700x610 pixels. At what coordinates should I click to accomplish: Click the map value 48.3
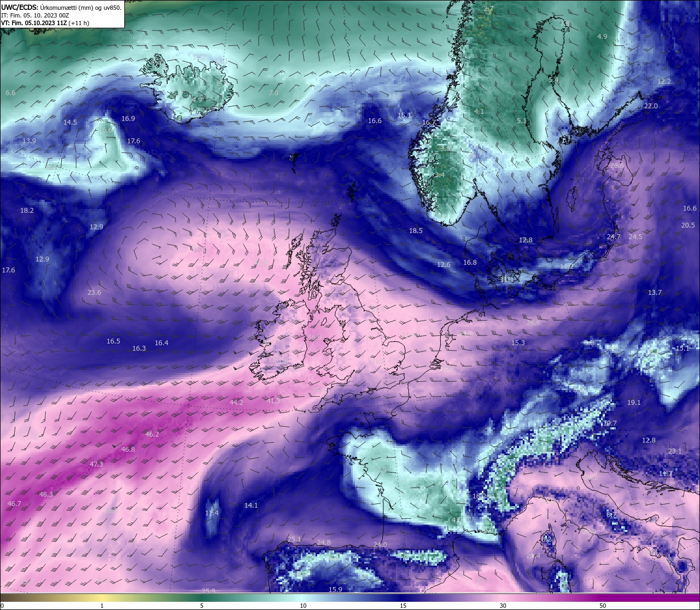point(46,494)
